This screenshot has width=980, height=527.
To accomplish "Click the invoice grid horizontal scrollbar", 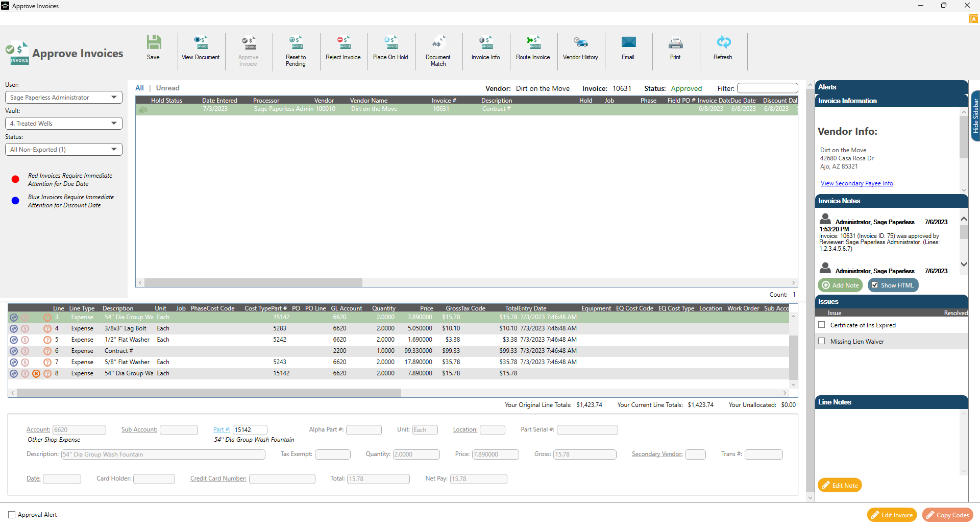I will [x=253, y=282].
